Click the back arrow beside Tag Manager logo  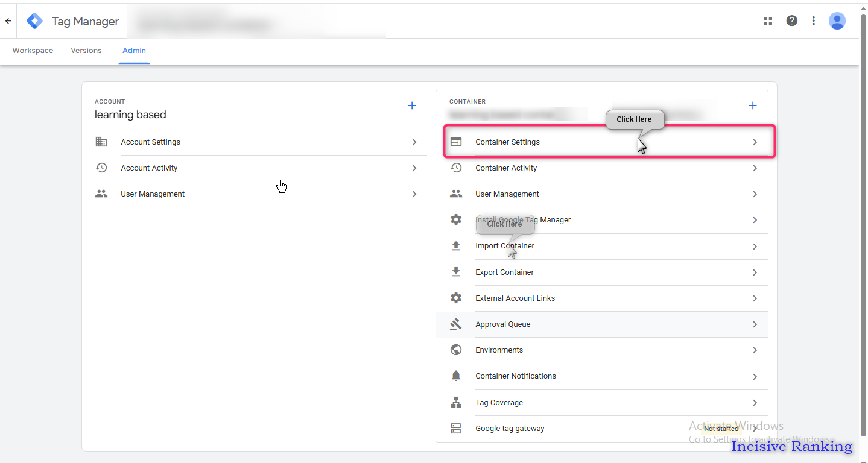pos(8,21)
